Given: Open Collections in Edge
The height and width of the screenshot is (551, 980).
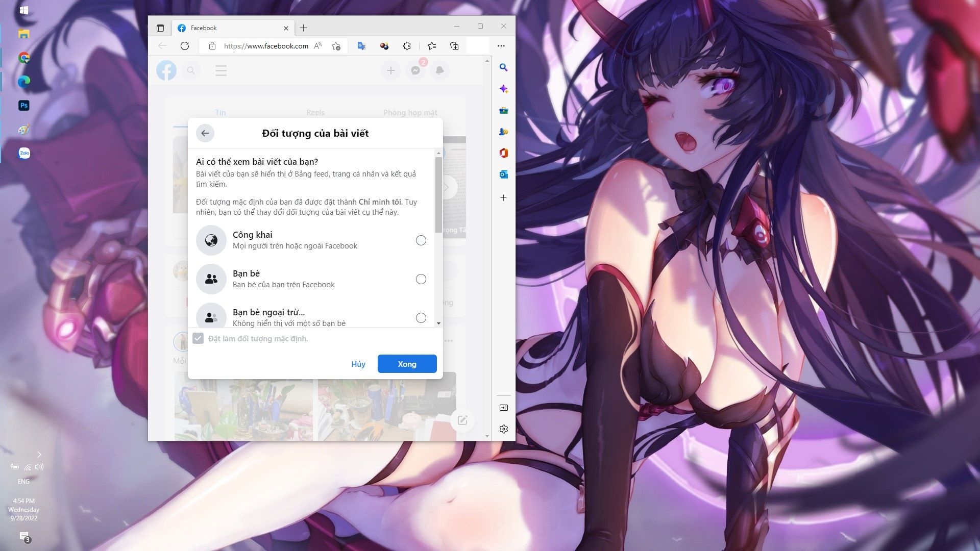Looking at the screenshot, I should point(454,46).
